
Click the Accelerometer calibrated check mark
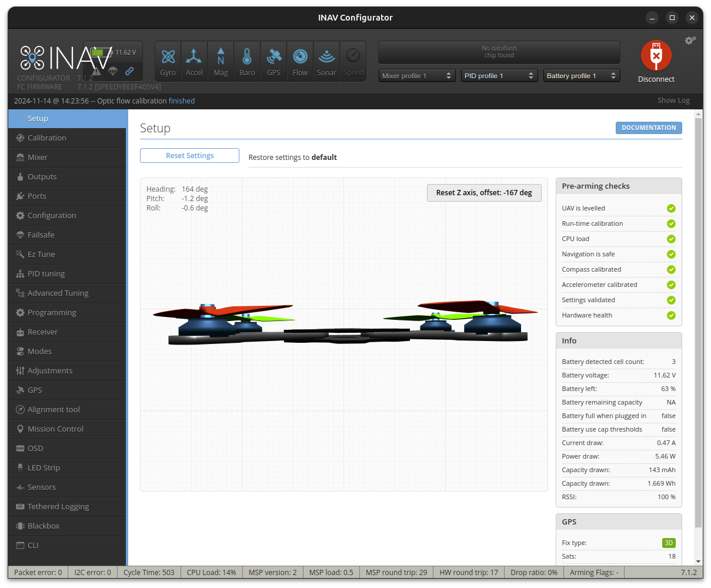671,285
